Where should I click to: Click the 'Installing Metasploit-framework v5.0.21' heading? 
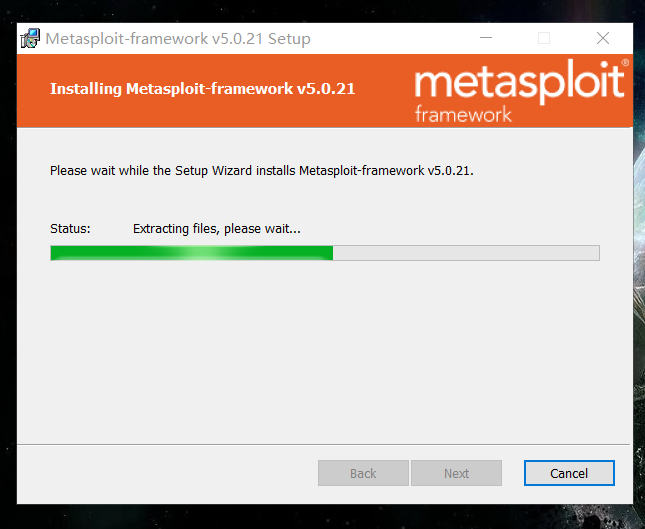[202, 88]
